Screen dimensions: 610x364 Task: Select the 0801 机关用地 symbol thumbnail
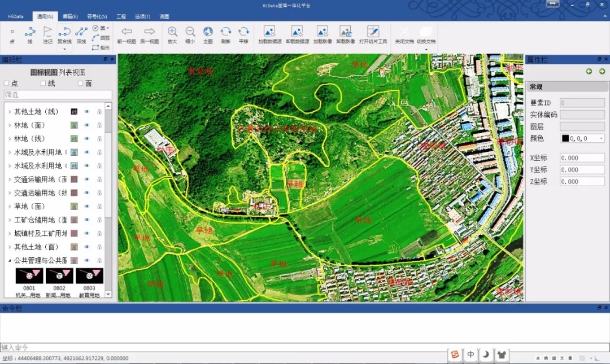point(29,276)
